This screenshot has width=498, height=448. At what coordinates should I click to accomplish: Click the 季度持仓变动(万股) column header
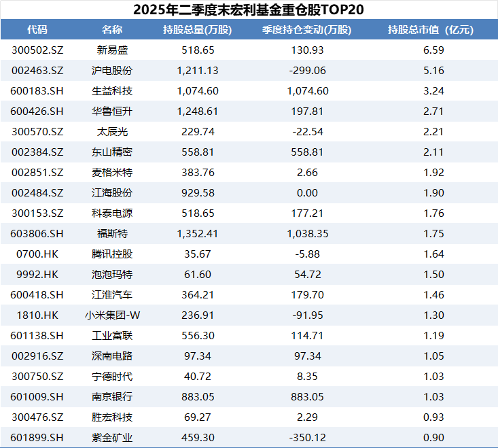pyautogui.click(x=306, y=29)
